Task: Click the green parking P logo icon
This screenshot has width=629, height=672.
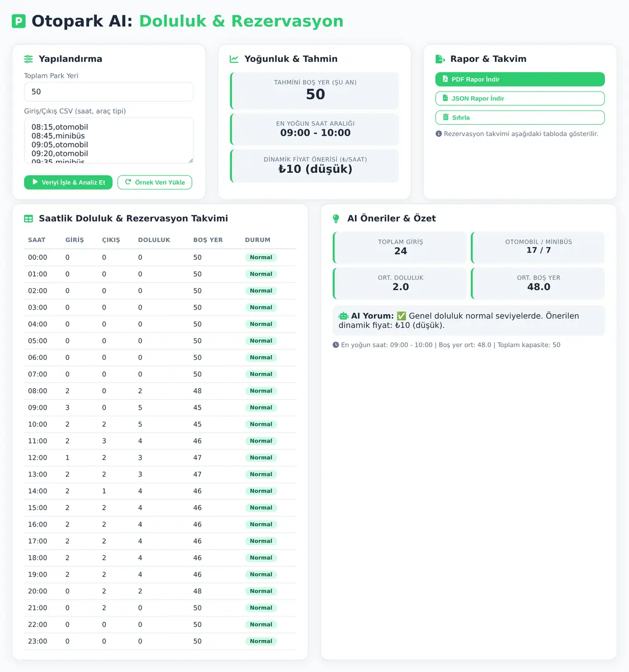Action: click(19, 21)
